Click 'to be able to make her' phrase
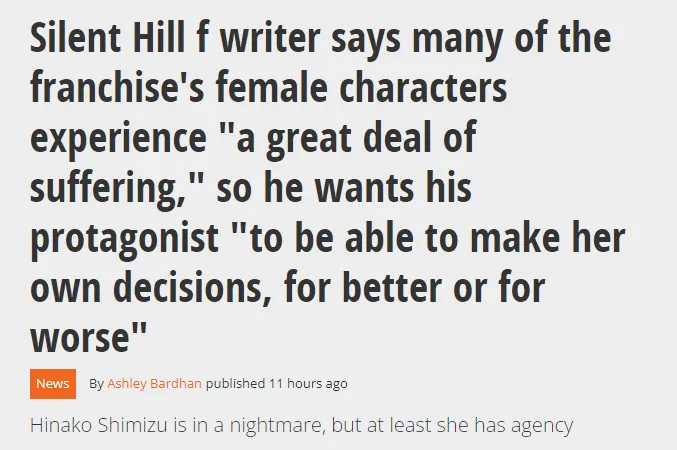Viewport: 677px width, 450px height. 430,237
